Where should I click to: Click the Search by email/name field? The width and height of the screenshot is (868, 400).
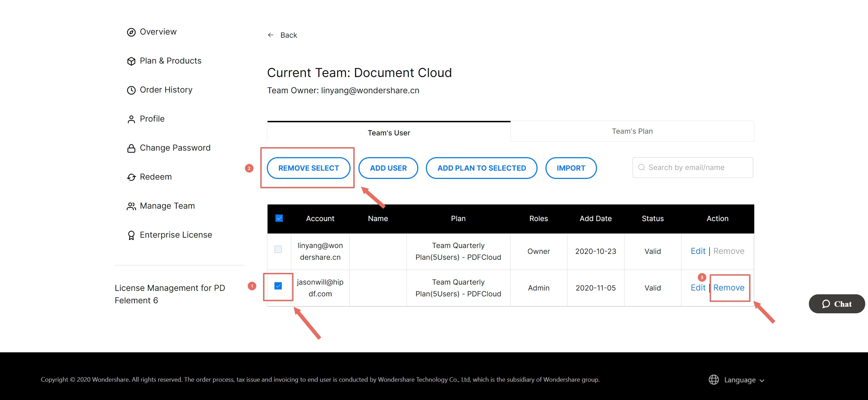click(693, 168)
